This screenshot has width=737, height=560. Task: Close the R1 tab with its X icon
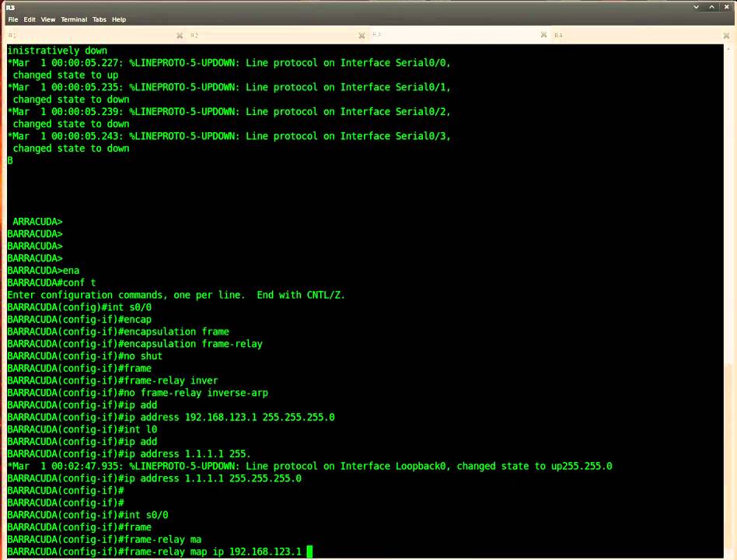(x=180, y=35)
